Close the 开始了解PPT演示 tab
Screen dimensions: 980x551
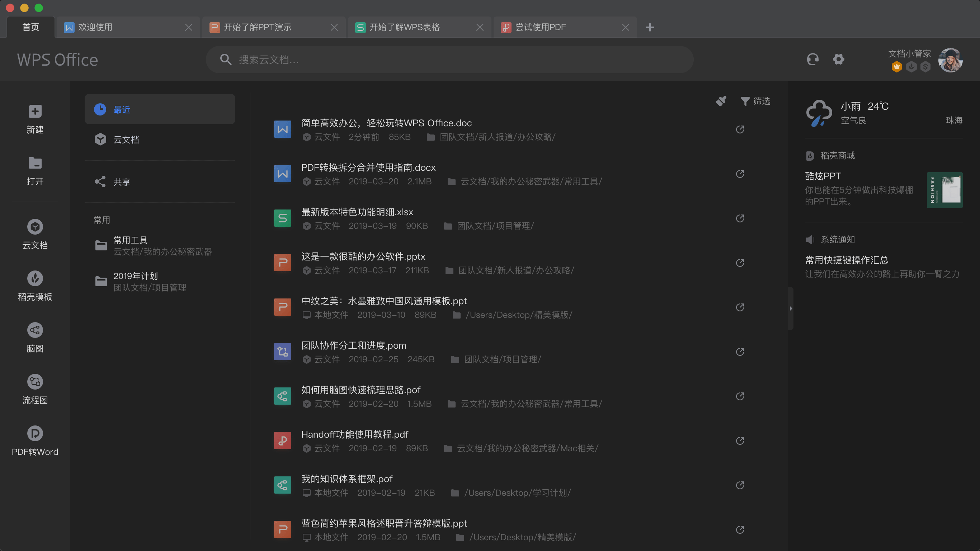tap(334, 27)
